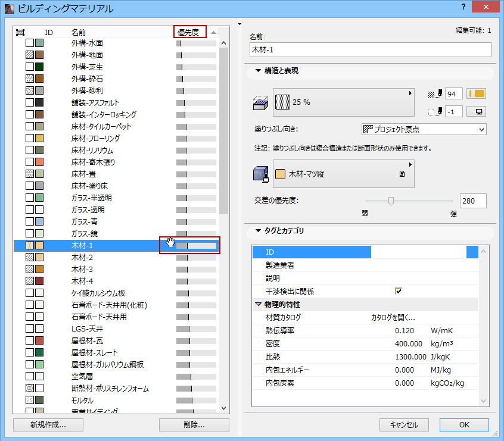This screenshot has width=504, height=441.
Task: Click the fill foreground pen icon beside 94
Action: point(435,94)
